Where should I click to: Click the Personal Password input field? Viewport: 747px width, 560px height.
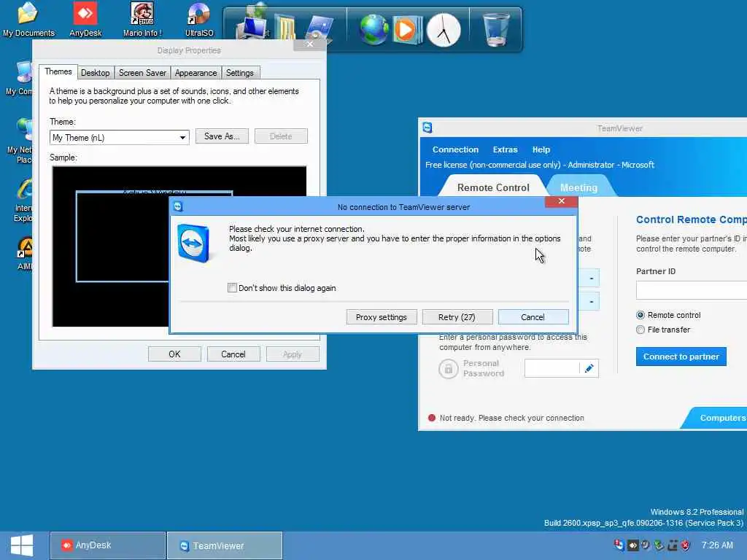click(551, 368)
